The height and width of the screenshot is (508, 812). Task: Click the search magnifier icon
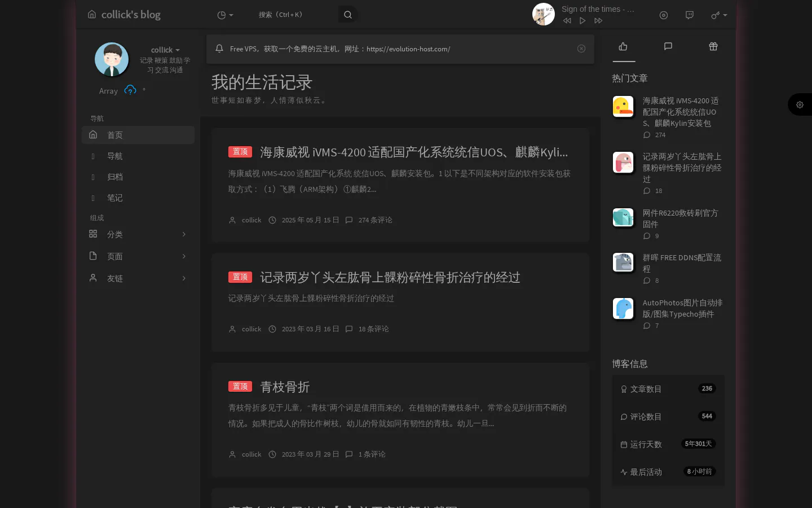(348, 15)
